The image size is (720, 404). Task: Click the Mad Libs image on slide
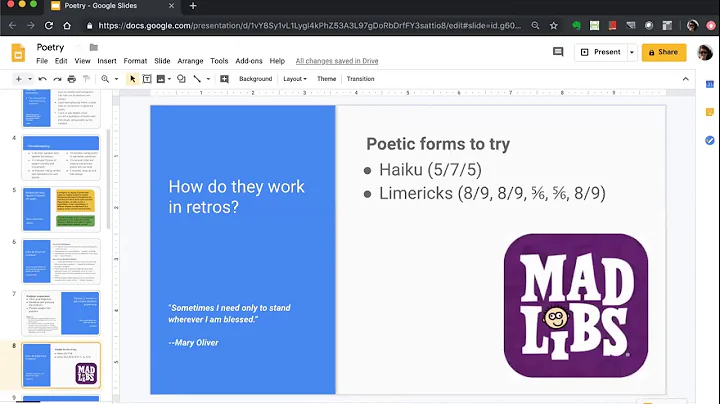[x=576, y=306]
